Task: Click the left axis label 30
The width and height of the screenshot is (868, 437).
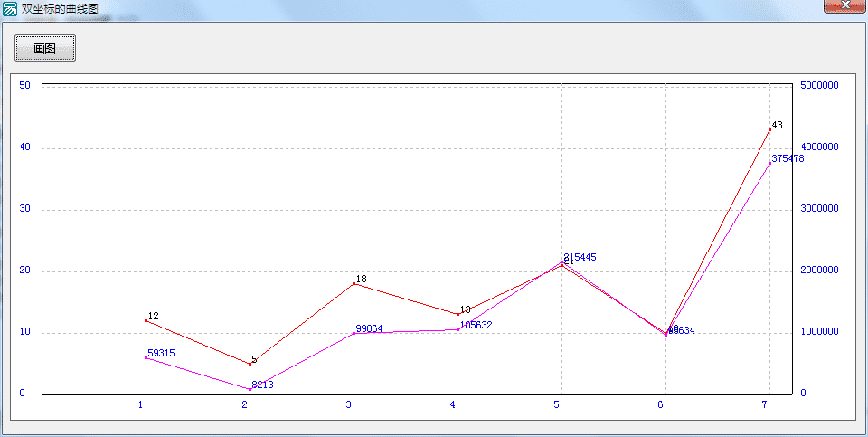Action: point(24,209)
